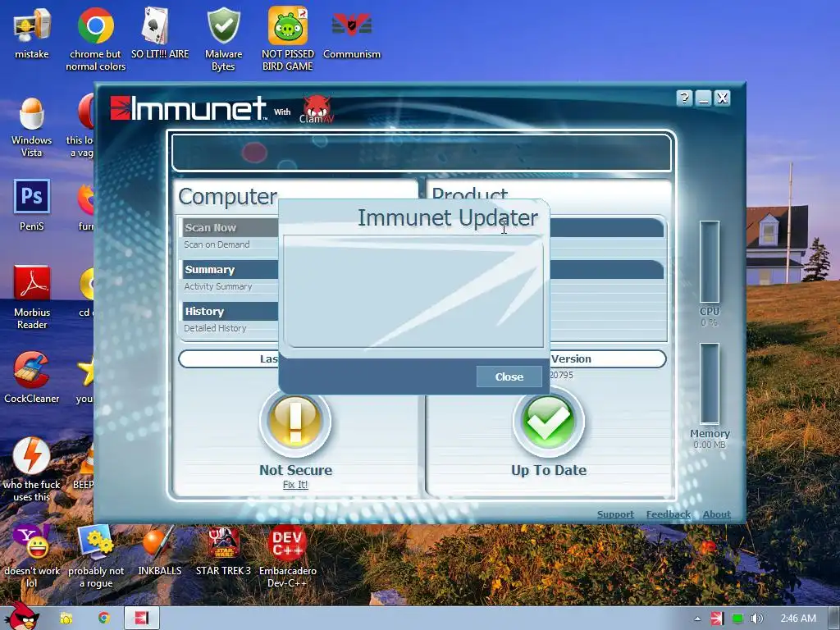The width and height of the screenshot is (840, 630).
Task: Click the CPU usage meter
Action: point(710,262)
